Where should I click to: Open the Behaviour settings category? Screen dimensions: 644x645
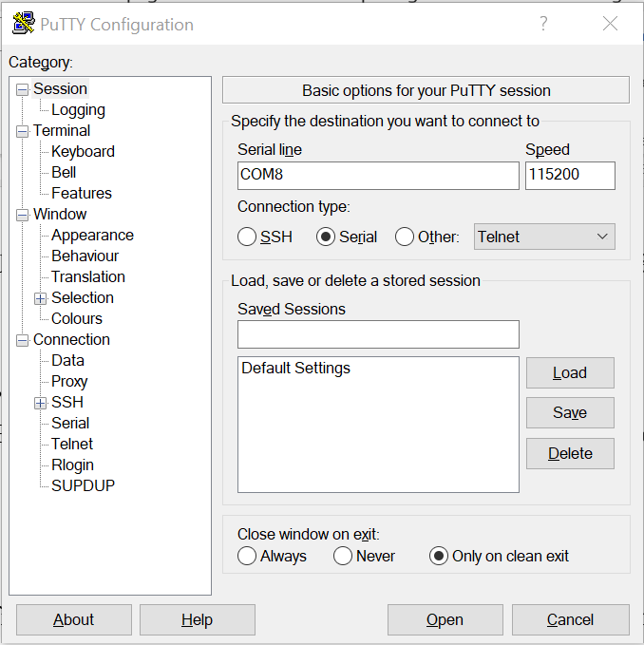85,256
